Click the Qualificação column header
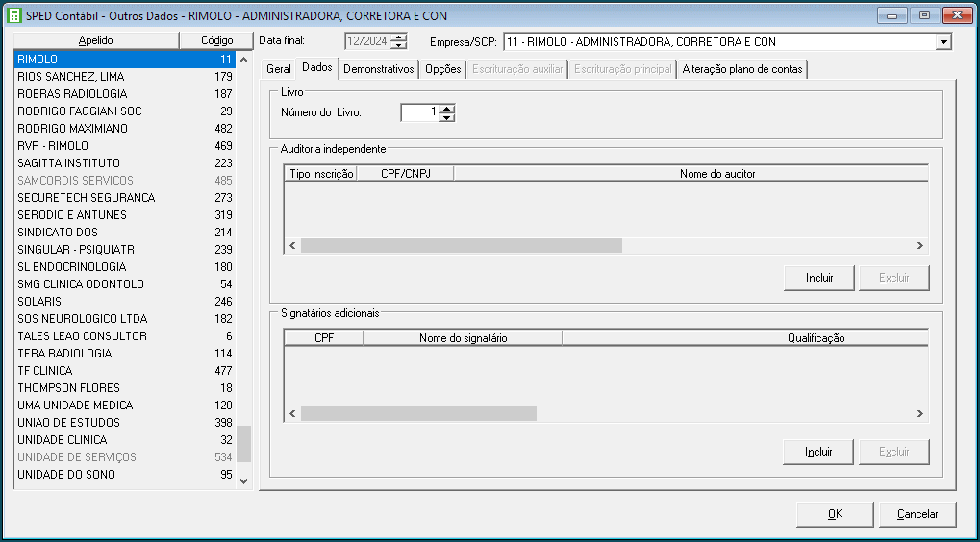 (745, 338)
